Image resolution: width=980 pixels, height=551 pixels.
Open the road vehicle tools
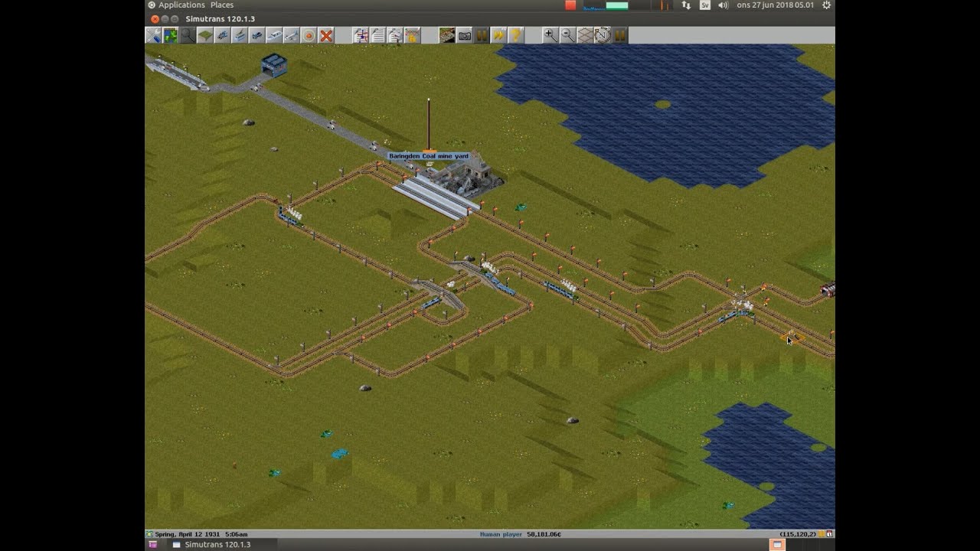256,35
